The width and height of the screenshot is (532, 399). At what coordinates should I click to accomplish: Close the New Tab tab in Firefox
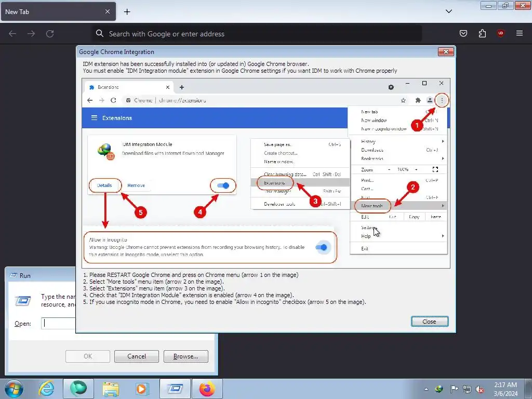tap(107, 11)
